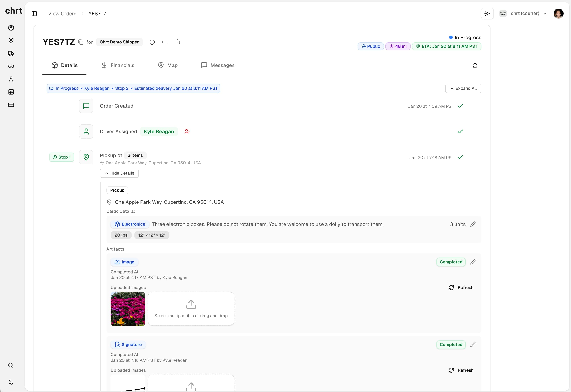
Task: Click the search icon at sidebar bottom
Action: 11,365
